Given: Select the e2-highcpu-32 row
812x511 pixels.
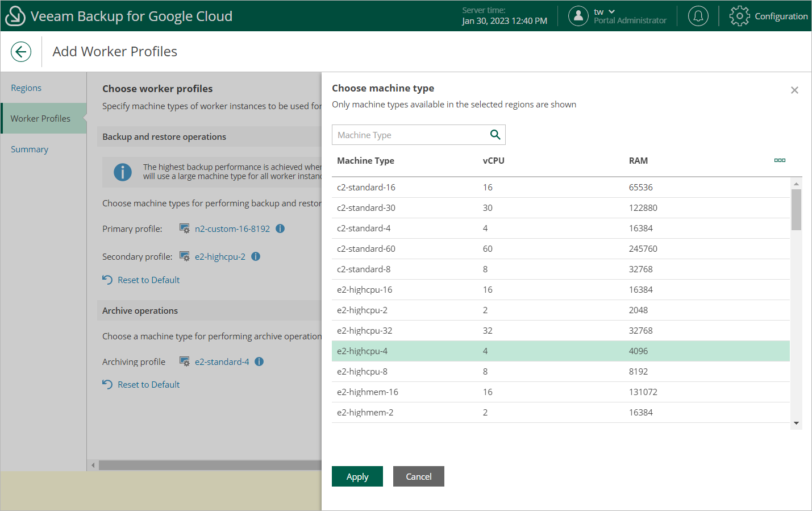Looking at the screenshot, I should pyautogui.click(x=561, y=331).
